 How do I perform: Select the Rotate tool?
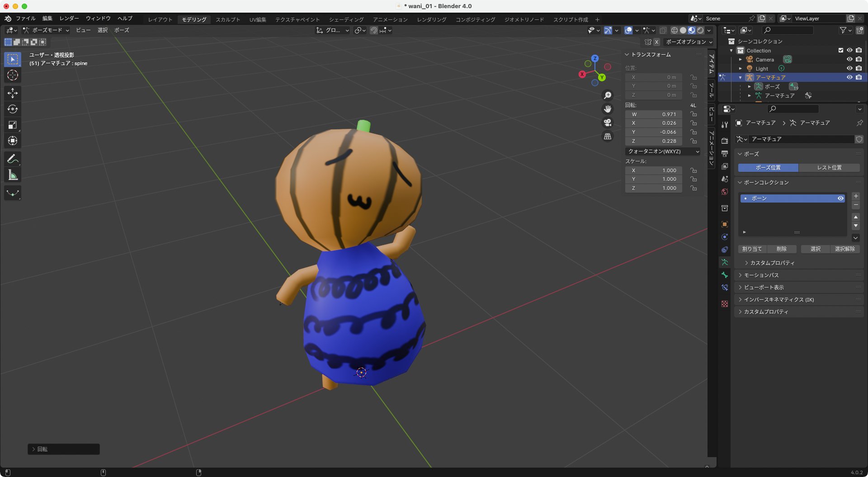pos(13,109)
